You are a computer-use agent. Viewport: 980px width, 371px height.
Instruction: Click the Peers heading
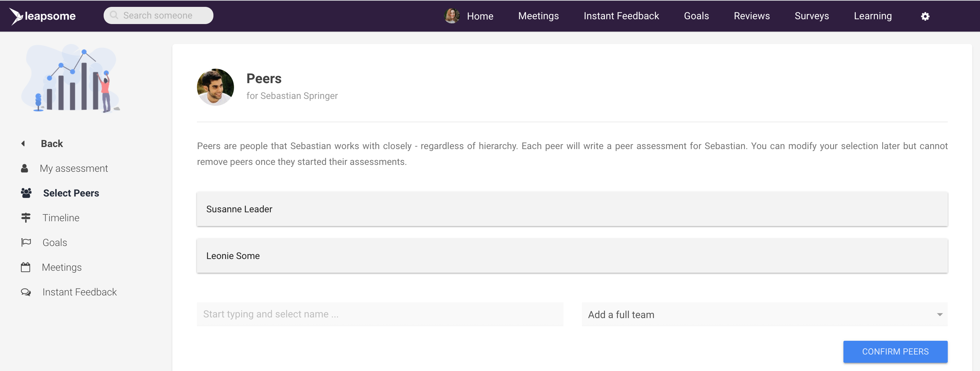tap(264, 78)
